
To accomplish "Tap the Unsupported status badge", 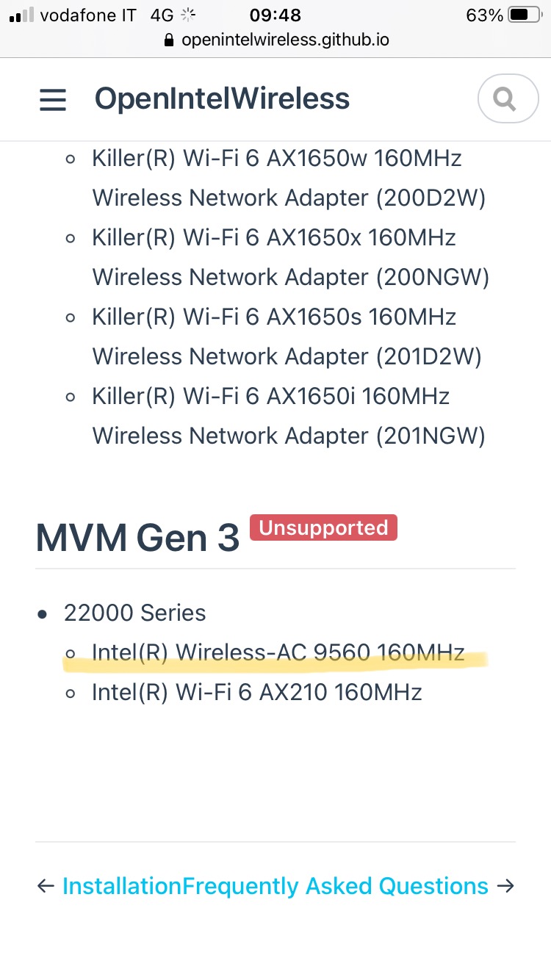I will tap(323, 527).
